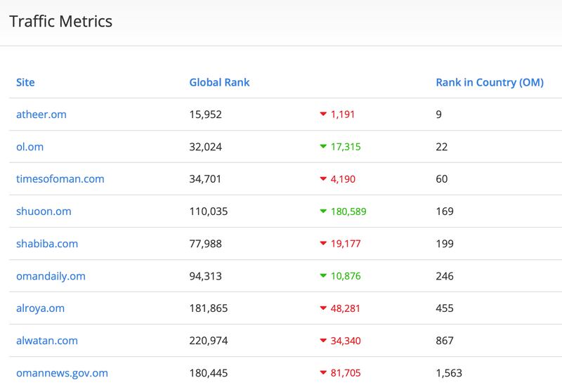562x392 pixels.
Task: Click red arrow beside 48,281
Action: 323,308
